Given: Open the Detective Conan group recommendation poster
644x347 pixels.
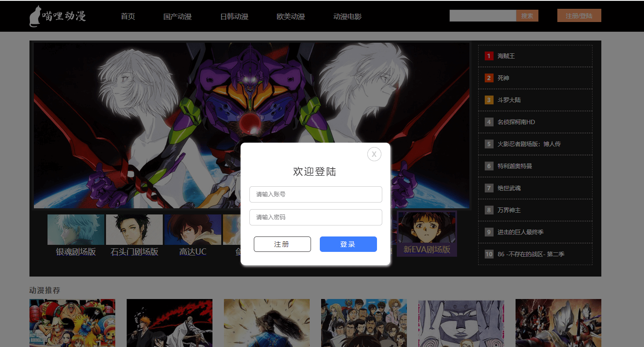Looking at the screenshot, I should pyautogui.click(x=364, y=323).
